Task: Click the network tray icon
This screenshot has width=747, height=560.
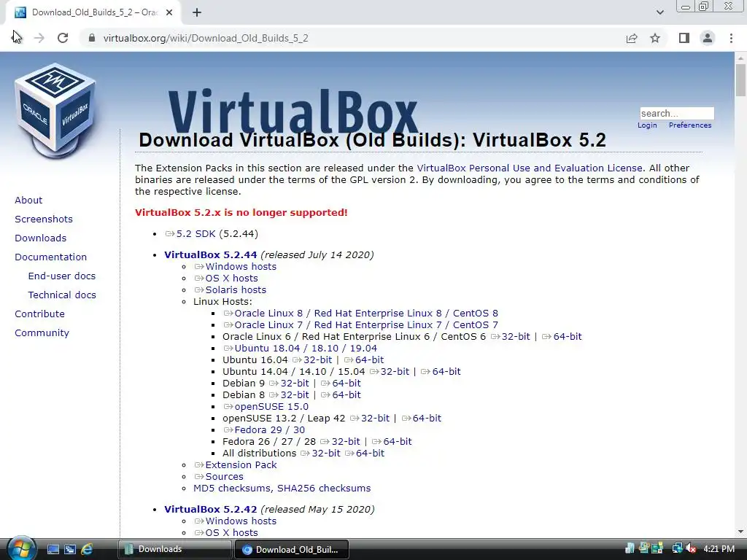Action: 677,548
